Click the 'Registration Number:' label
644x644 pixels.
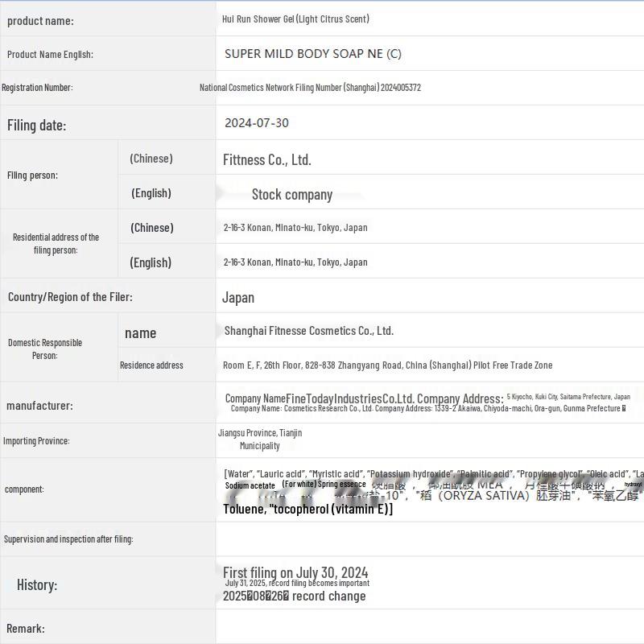(x=37, y=88)
